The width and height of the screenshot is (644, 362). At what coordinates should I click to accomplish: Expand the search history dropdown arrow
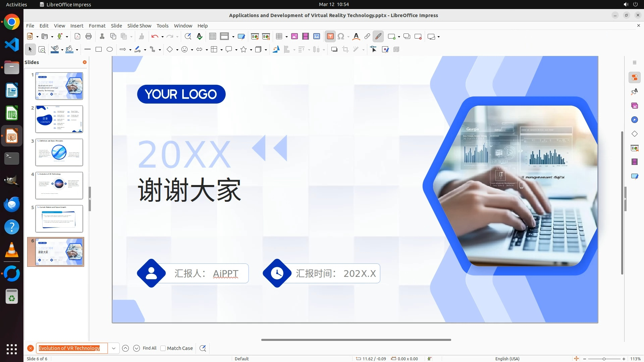click(114, 348)
